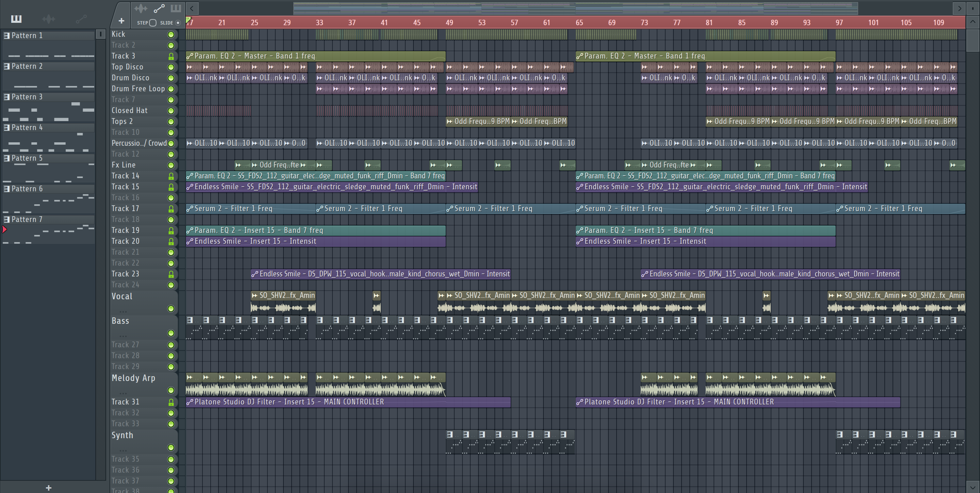Click the lock icon on Track 31
The height and width of the screenshot is (493, 980).
171,402
